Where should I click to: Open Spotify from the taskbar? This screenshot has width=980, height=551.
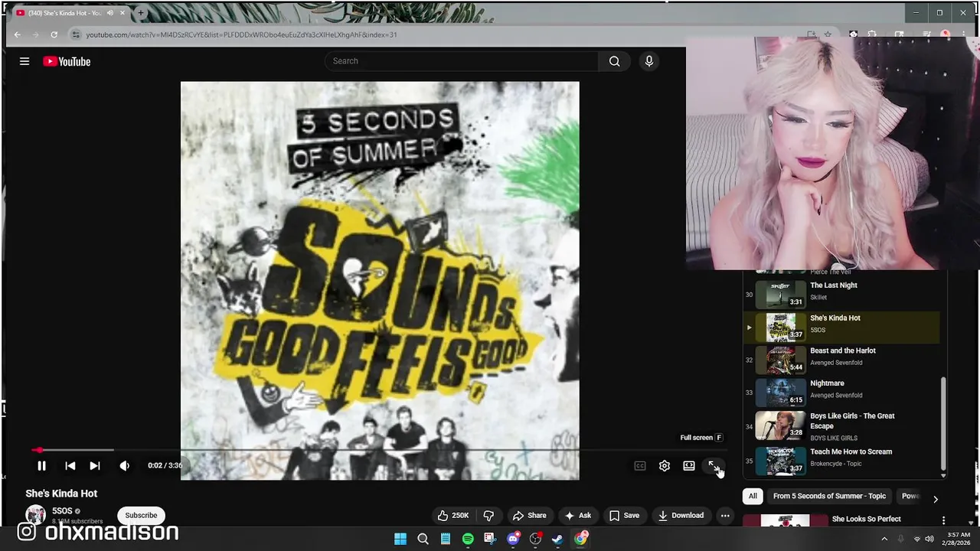[468, 539]
